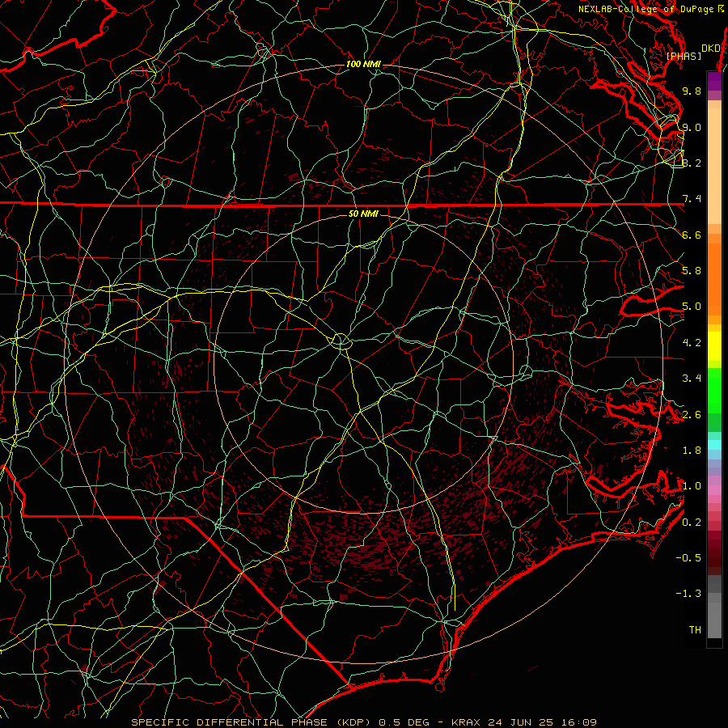Click the [PHAS] units label above the color bar
The image size is (728, 728).
click(684, 57)
